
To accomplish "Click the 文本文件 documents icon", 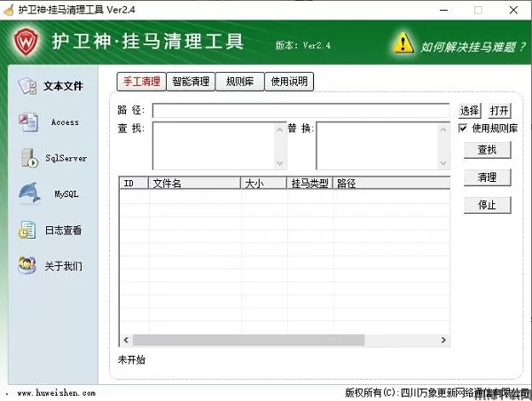I will click(27, 86).
